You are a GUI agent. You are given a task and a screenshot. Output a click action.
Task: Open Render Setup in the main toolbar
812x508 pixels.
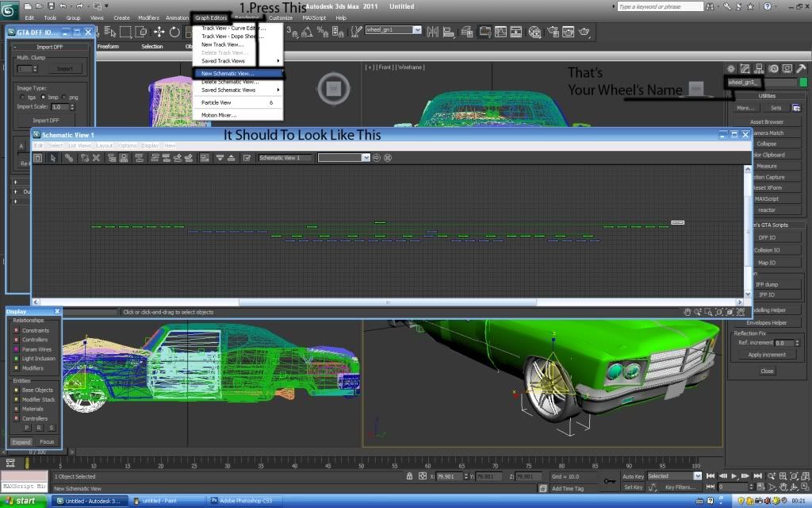[x=553, y=32]
